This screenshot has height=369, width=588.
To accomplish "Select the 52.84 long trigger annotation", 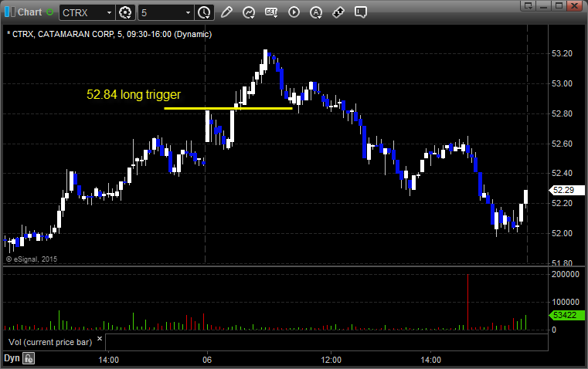I will pos(134,94).
